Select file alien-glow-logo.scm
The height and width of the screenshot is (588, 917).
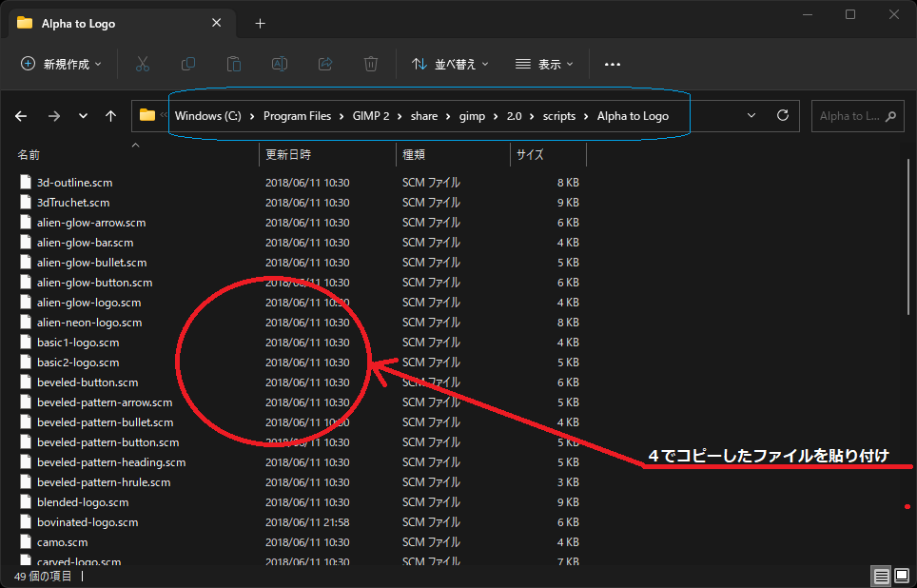88,302
